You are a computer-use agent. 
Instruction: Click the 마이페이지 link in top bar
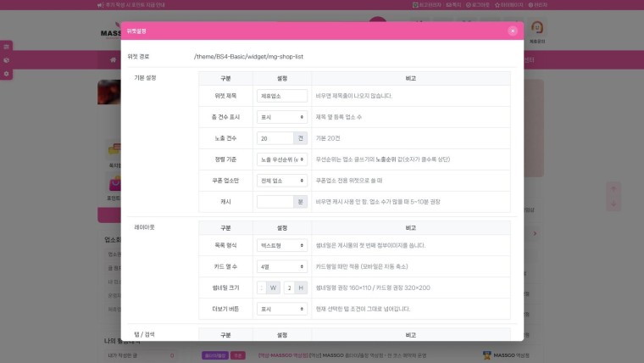click(x=509, y=5)
